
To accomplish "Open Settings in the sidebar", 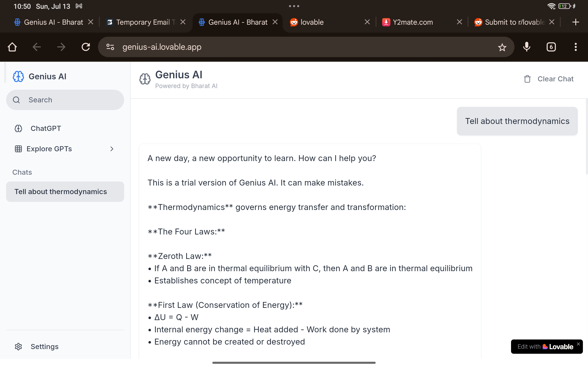I will point(44,346).
